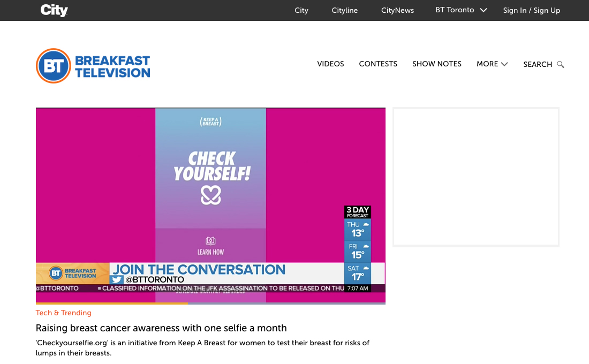This screenshot has height=364, width=589.
Task: Click the City logo in the top bar
Action: (54, 10)
